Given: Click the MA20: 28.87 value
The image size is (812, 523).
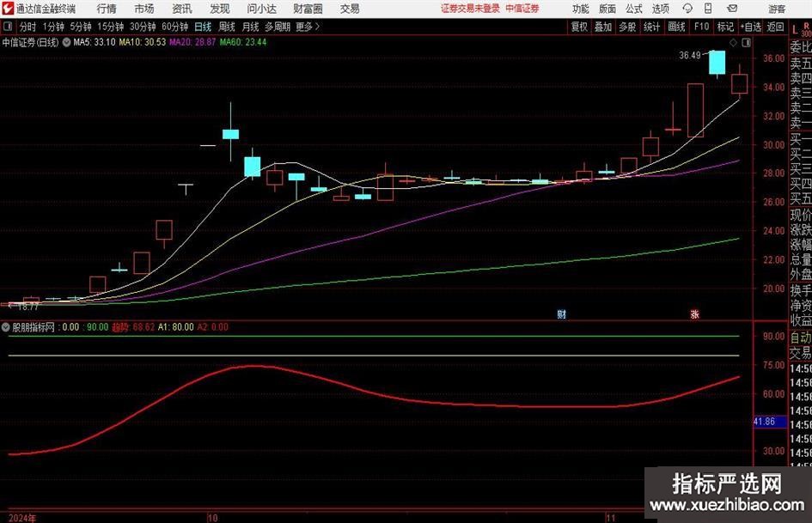Looking at the screenshot, I should coord(192,42).
